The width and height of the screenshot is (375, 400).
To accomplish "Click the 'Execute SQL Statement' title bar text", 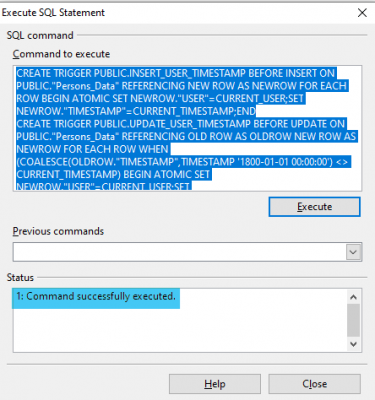I will [53, 13].
